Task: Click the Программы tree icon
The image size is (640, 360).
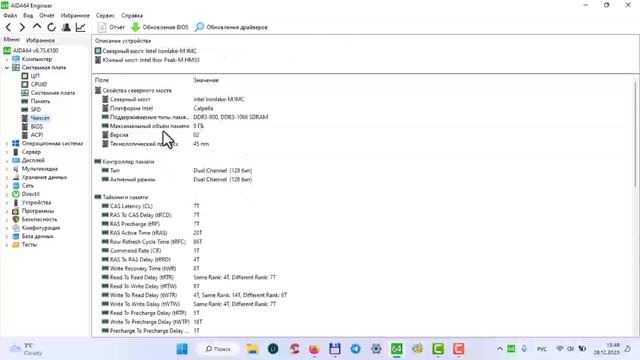Action: (16, 211)
